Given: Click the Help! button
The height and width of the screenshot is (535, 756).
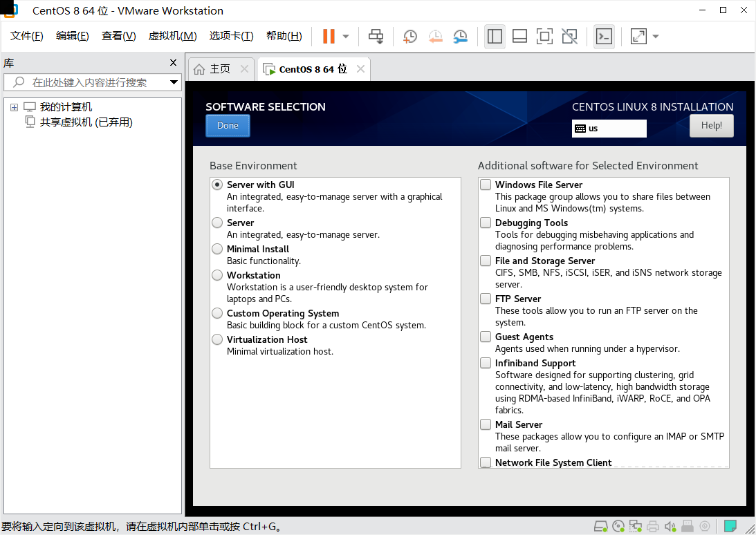Looking at the screenshot, I should coord(711,126).
